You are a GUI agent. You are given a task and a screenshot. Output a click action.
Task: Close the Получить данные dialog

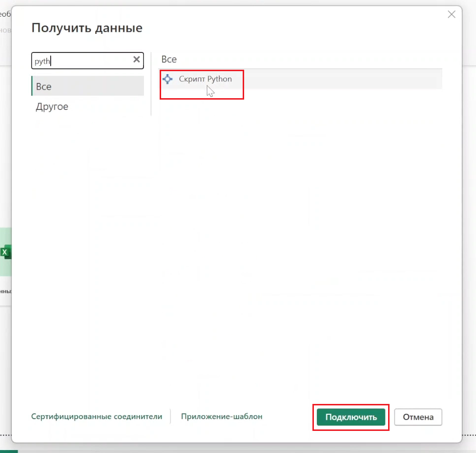(451, 14)
